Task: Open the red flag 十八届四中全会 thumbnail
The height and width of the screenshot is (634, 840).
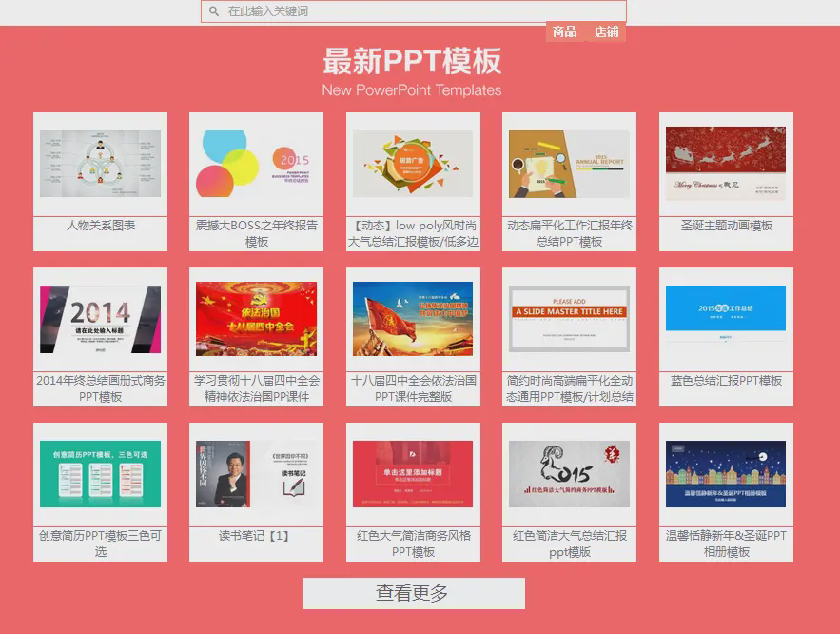Action: [413, 319]
